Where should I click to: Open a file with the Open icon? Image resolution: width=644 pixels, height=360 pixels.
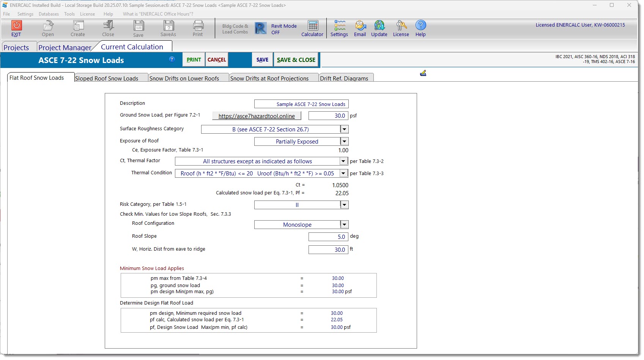click(48, 25)
